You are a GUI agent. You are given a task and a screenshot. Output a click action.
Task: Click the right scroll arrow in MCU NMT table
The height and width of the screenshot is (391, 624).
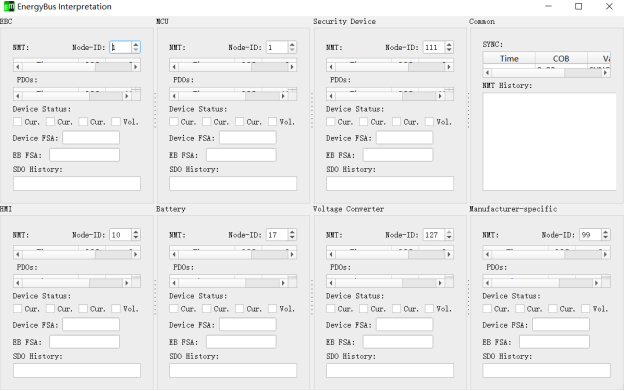pos(292,67)
